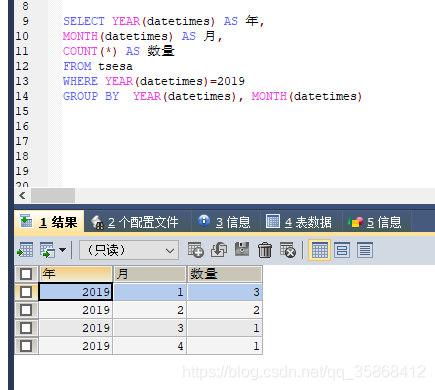Click the COUNT function on line 11
The height and width of the screenshot is (390, 435).
[80, 51]
